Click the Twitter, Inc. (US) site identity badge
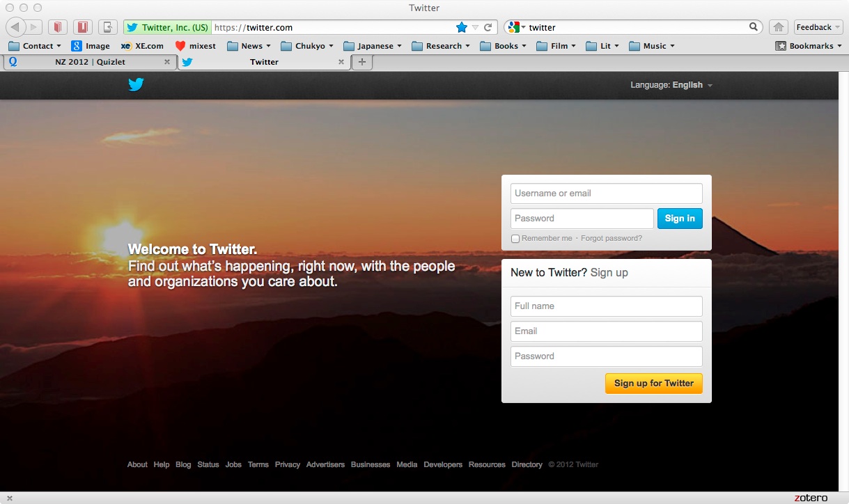849x504 pixels. pyautogui.click(x=168, y=27)
